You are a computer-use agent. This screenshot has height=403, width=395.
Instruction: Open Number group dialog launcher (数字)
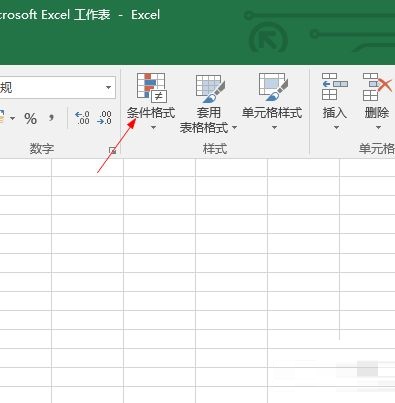pos(113,151)
